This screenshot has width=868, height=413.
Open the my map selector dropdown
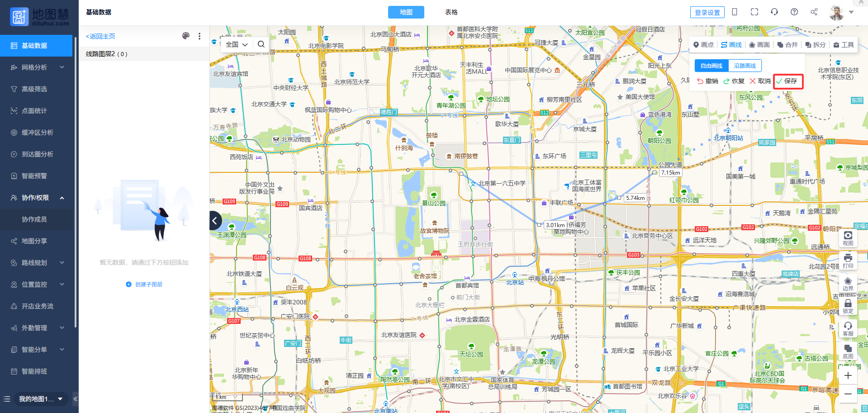(x=40, y=399)
